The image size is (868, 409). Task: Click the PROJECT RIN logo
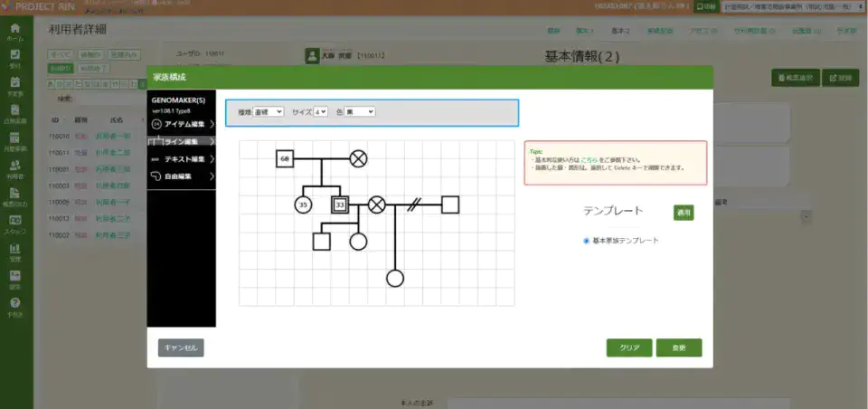pos(37,6)
